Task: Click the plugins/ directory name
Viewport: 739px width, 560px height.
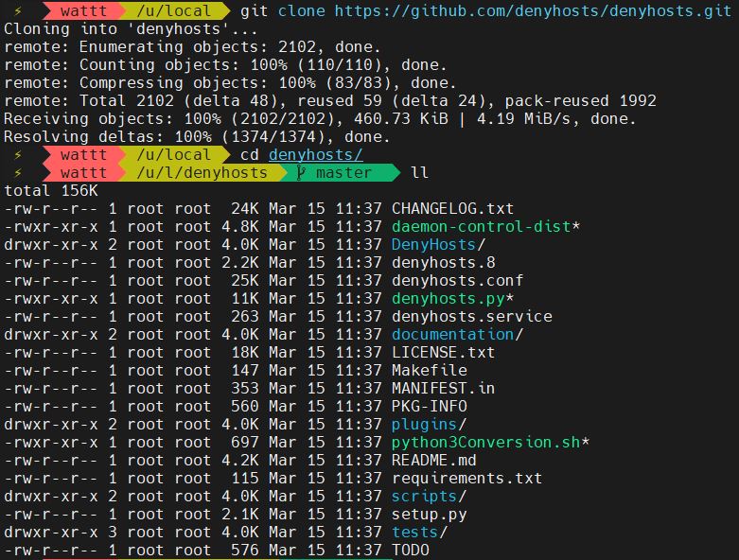Action: tap(429, 425)
